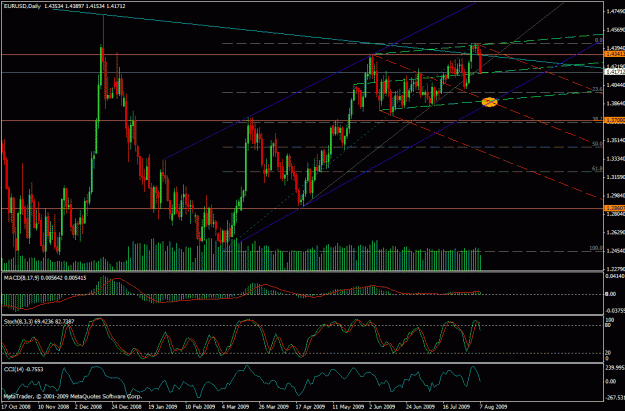
Task: Click the 19 Jan 2009 date label
Action: coord(163,407)
